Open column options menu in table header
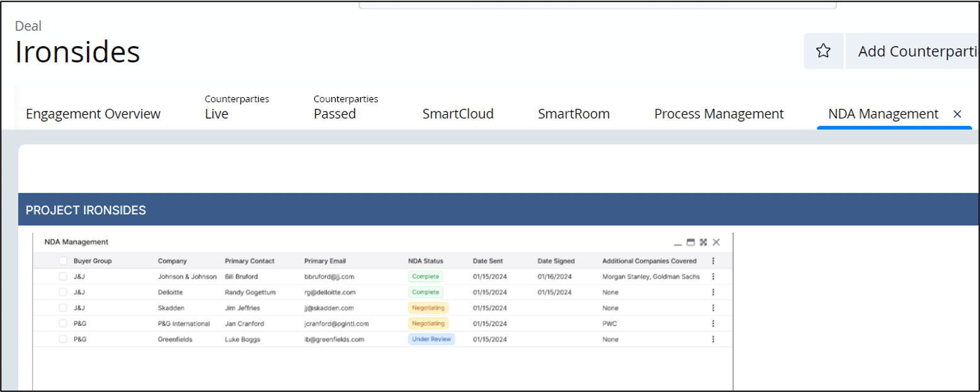Screen dimensions: 980x392 pos(713,261)
